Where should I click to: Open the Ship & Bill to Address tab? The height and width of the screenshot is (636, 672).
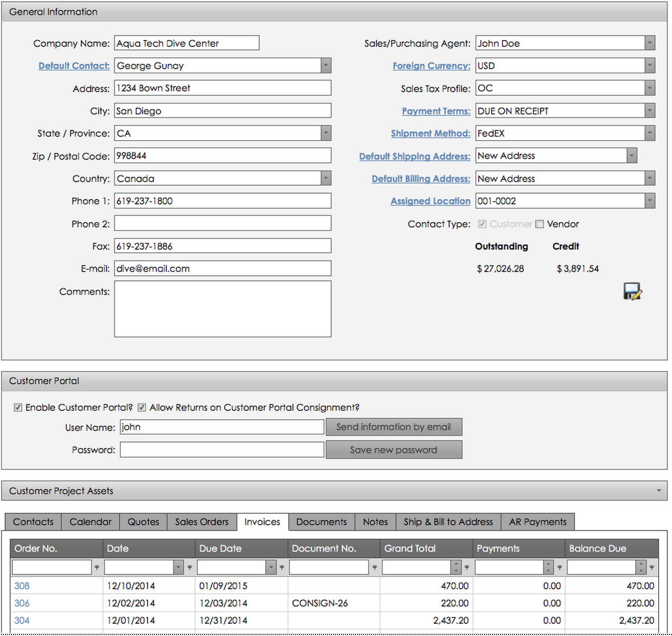tap(448, 522)
